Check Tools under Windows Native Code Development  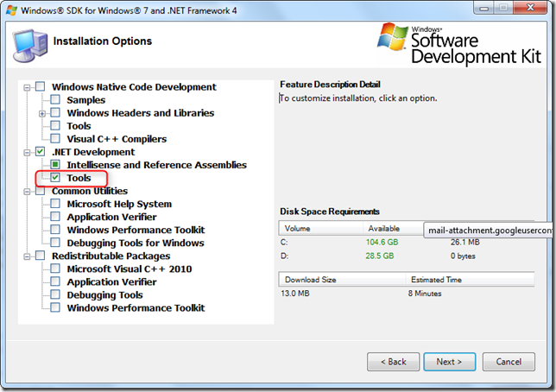coord(55,125)
